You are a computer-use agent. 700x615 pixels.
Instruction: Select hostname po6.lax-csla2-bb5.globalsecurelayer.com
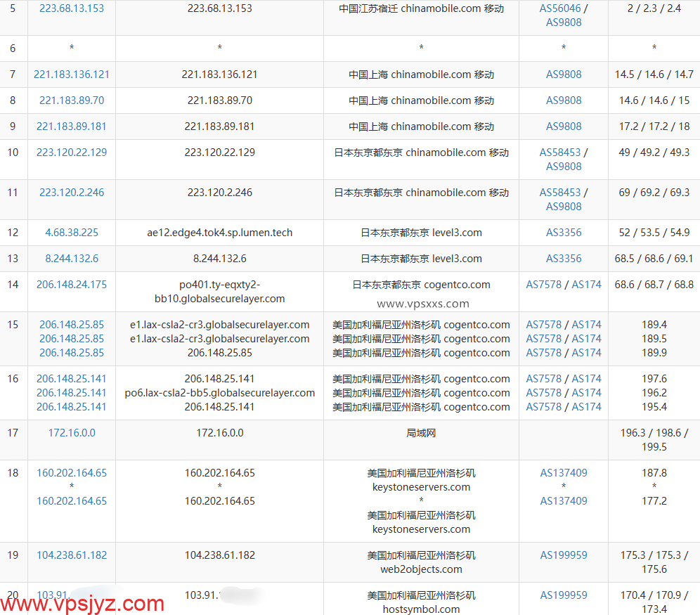pos(220,393)
